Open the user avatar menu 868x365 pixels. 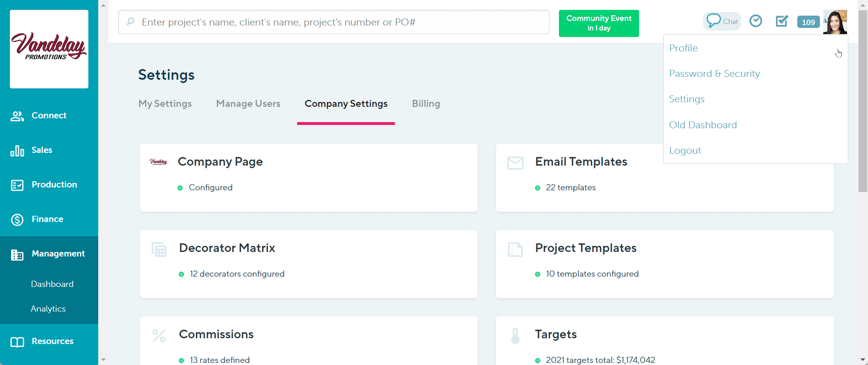coord(835,22)
